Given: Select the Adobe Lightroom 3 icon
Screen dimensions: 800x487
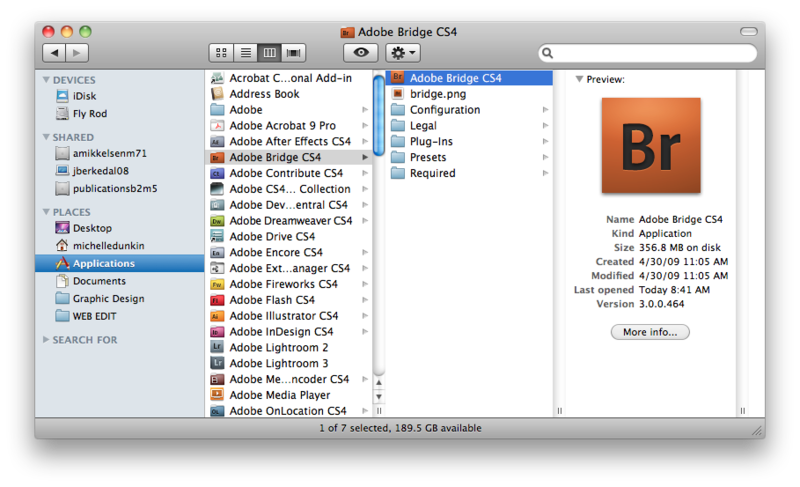Looking at the screenshot, I should pyautogui.click(x=217, y=364).
